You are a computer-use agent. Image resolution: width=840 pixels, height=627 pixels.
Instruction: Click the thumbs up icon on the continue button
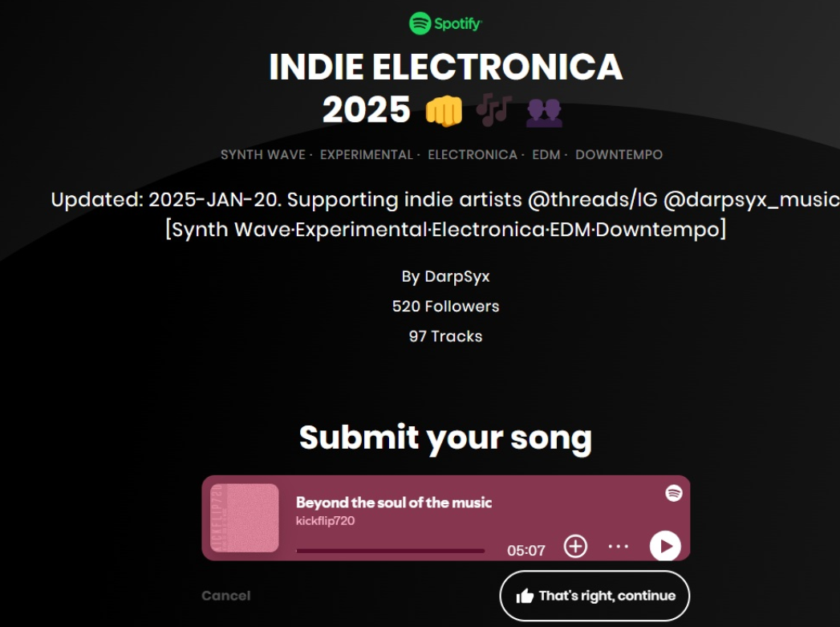526,596
